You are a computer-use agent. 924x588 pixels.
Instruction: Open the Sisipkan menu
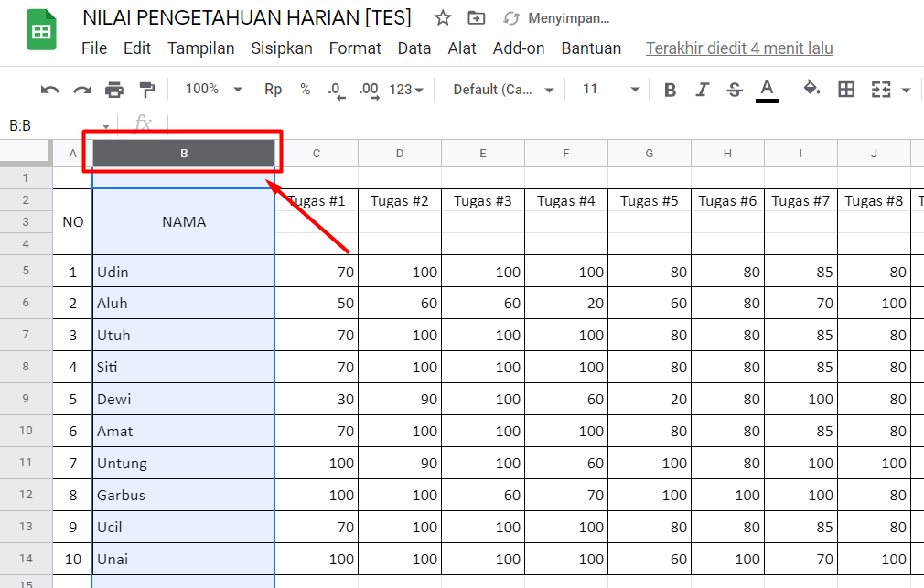point(282,48)
